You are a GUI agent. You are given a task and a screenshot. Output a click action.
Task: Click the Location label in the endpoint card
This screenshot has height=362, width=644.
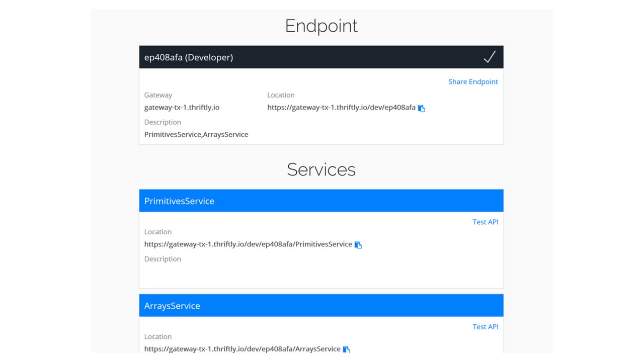pos(281,95)
